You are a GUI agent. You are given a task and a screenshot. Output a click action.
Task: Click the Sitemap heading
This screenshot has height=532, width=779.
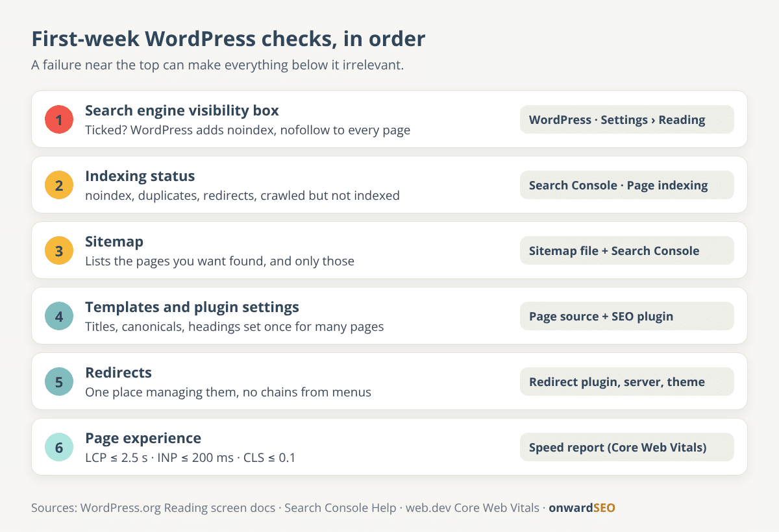114,241
